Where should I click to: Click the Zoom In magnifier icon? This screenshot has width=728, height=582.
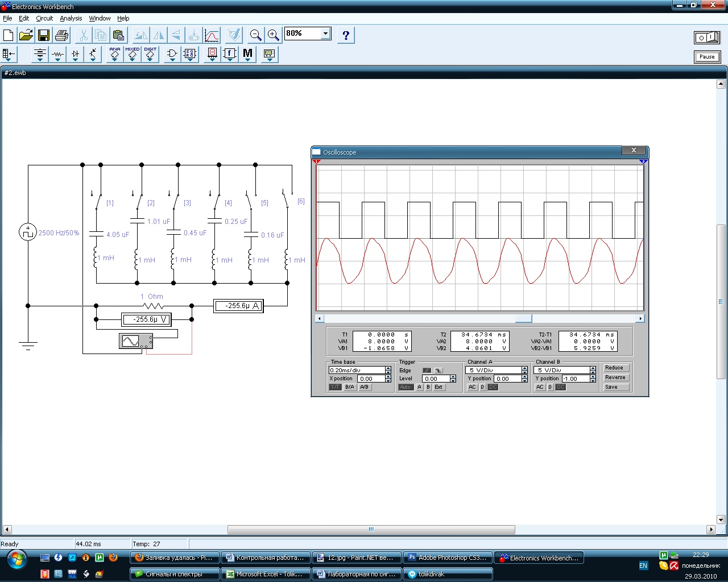pyautogui.click(x=274, y=36)
